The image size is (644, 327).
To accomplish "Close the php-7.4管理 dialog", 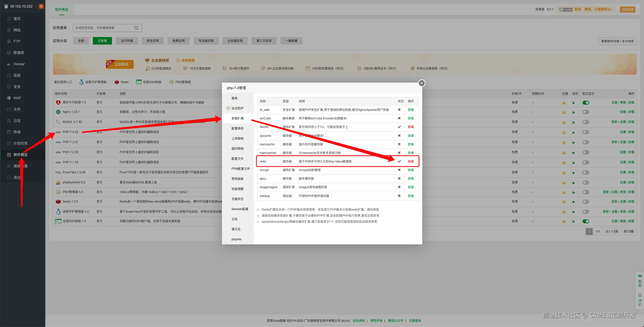I will click(422, 83).
